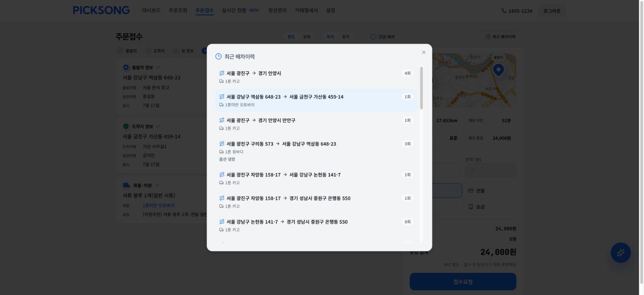Click 도착지 정보 green check icon
Screen dimensions: 644x295
[126, 126]
